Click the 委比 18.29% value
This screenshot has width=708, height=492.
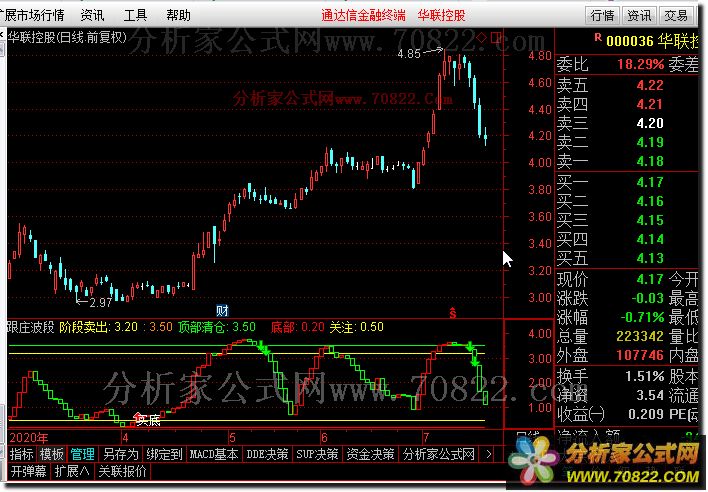tap(641, 64)
